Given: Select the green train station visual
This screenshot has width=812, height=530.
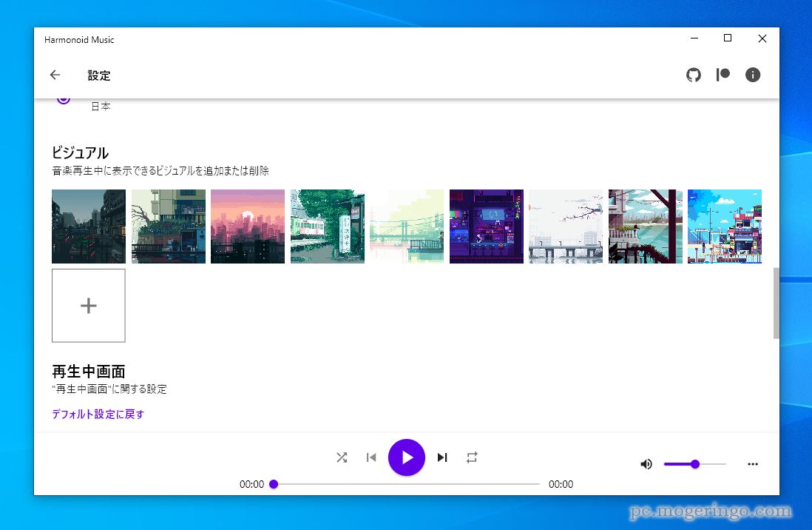Looking at the screenshot, I should click(x=328, y=226).
